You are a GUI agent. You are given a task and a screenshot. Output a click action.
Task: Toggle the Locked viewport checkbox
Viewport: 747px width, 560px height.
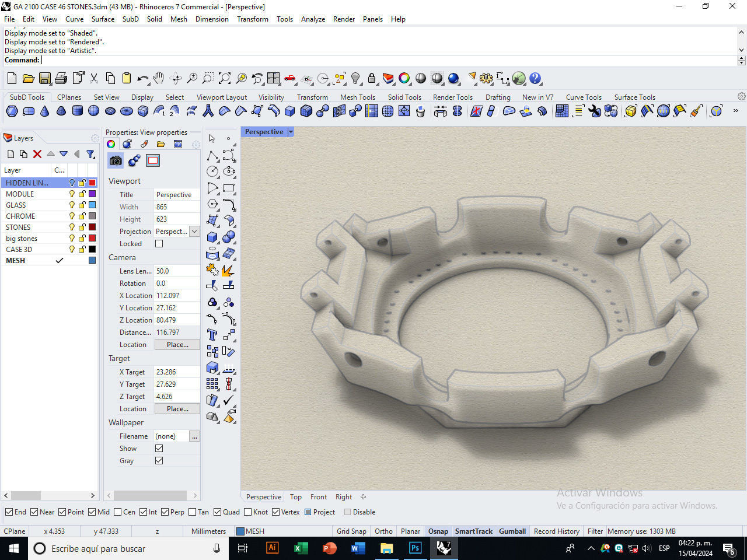tap(159, 244)
